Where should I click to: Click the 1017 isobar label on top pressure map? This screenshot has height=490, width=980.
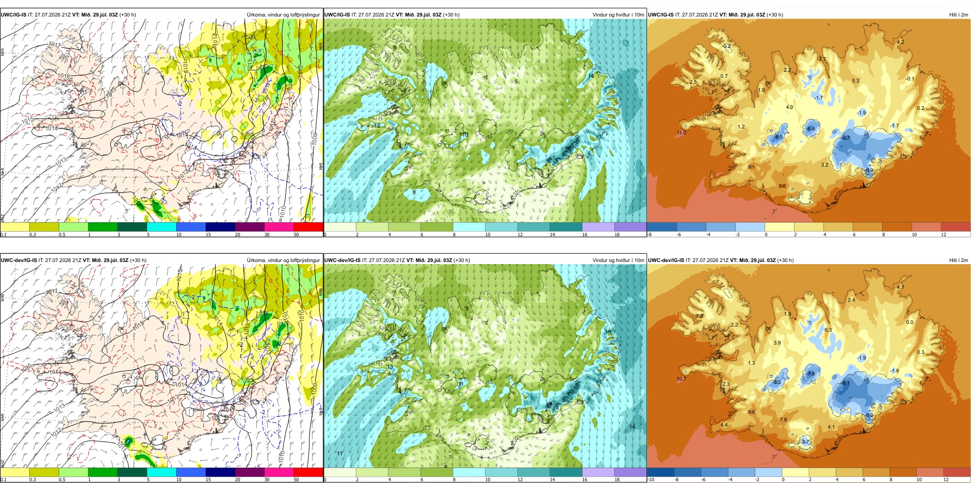[x=54, y=44]
